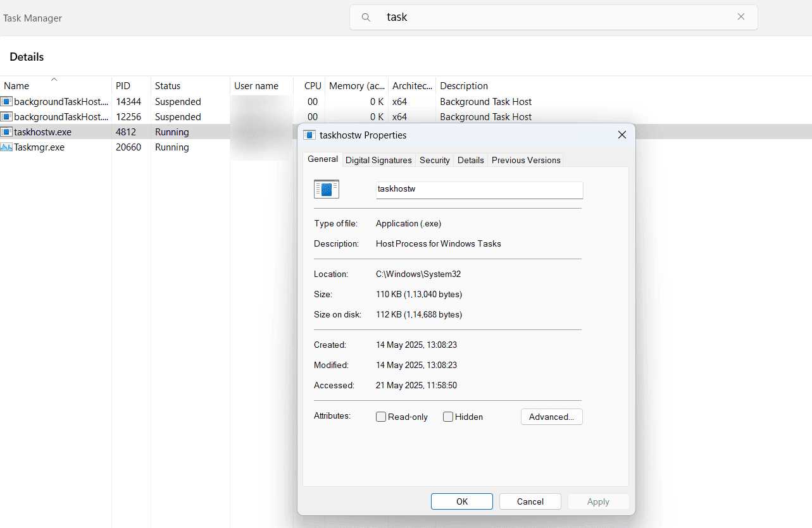This screenshot has width=812, height=528.
Task: Click the Background Task Host description for PID 14344
Action: pos(486,102)
